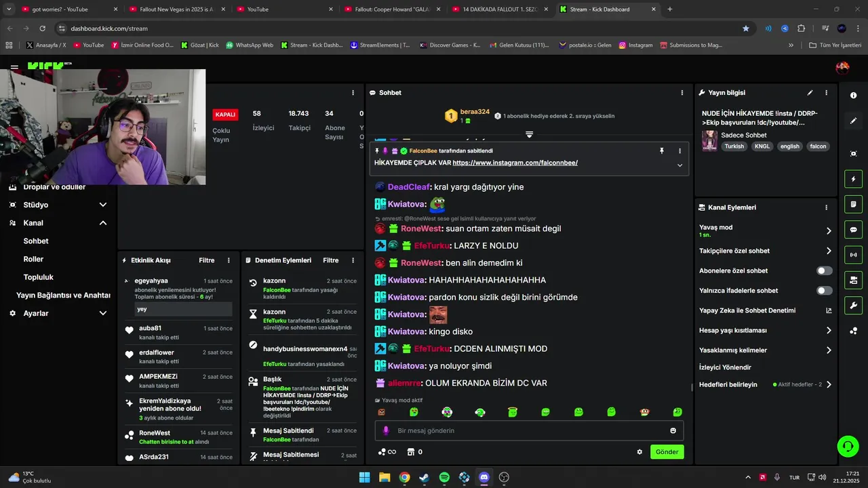
Task: Open Filtre in Etkinlik Akışı panel
Action: (207, 260)
